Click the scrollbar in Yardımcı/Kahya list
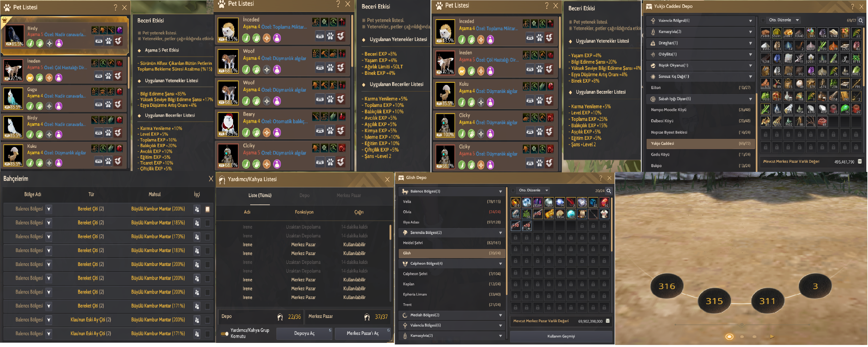Viewport: 868px width, 347px height. coord(390,233)
